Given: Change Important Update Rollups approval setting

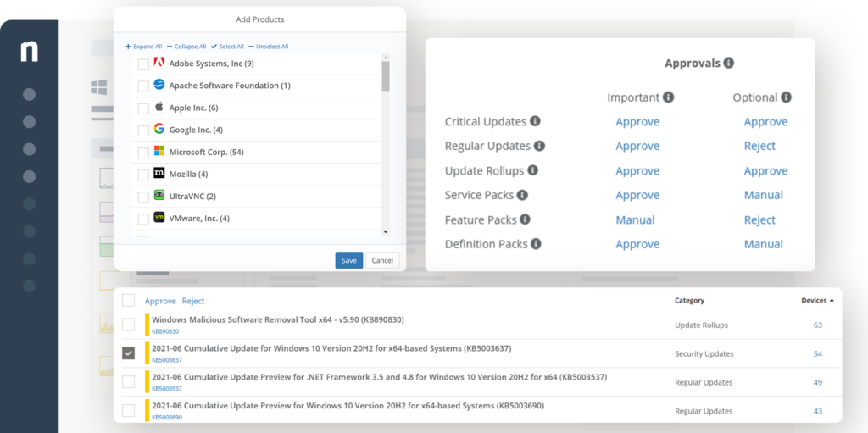Looking at the screenshot, I should [x=637, y=170].
